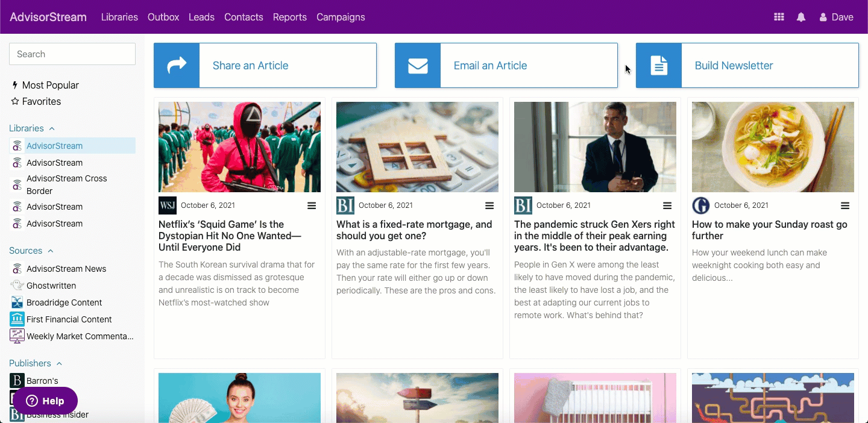Open the Sunday roast article image
The width and height of the screenshot is (868, 423).
pos(773,147)
